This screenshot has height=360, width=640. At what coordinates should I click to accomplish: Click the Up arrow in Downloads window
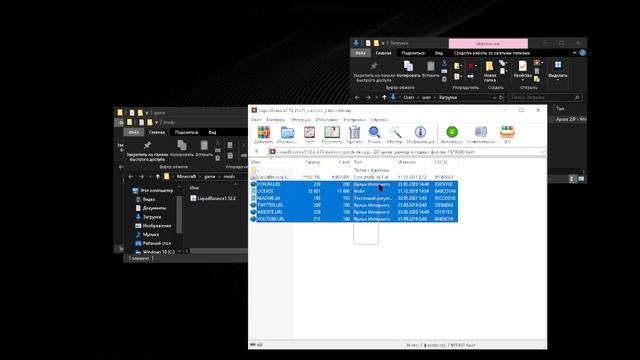(384, 98)
